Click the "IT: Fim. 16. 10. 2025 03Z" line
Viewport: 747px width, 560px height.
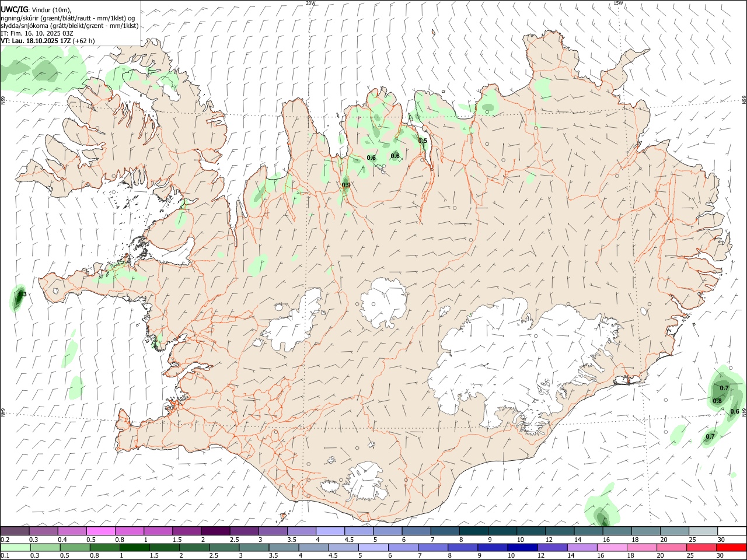(x=37, y=33)
